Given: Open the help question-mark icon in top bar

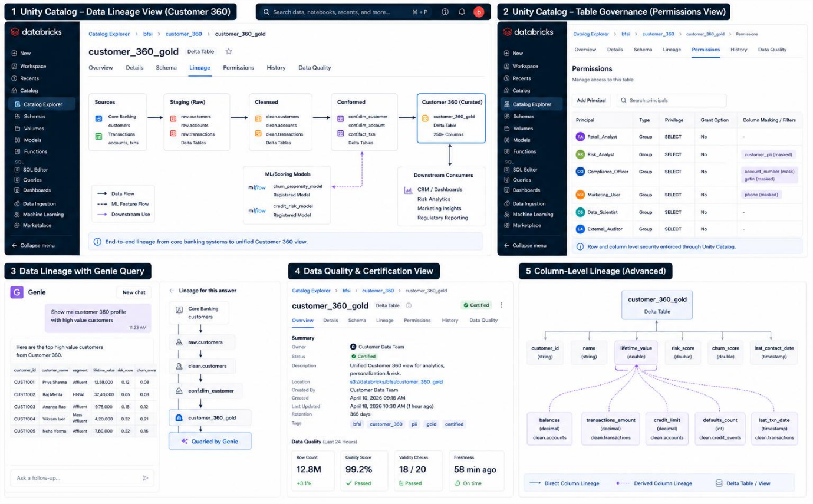Looking at the screenshot, I should point(445,12).
